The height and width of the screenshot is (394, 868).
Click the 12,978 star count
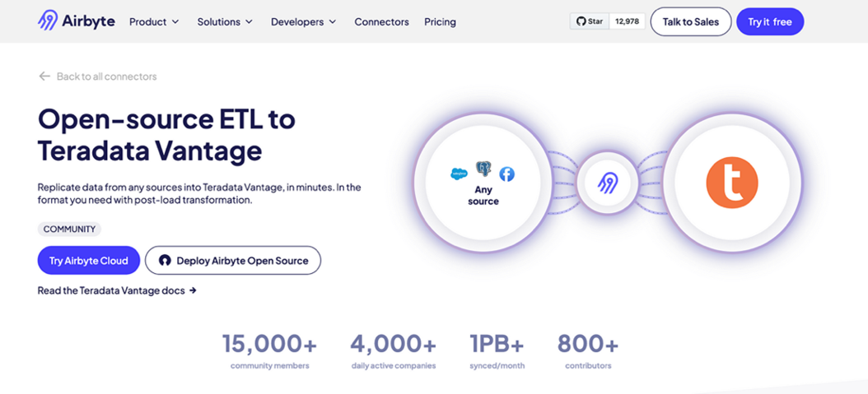tap(628, 21)
